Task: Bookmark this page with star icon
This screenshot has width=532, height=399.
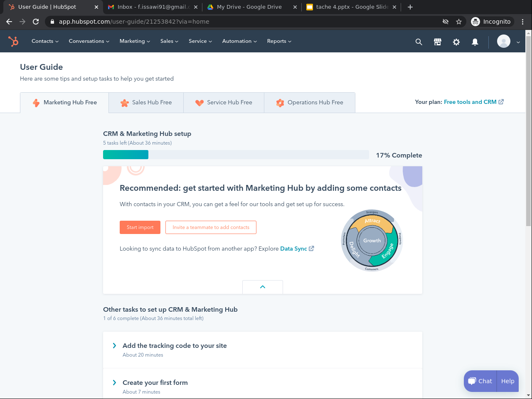Action: click(459, 22)
